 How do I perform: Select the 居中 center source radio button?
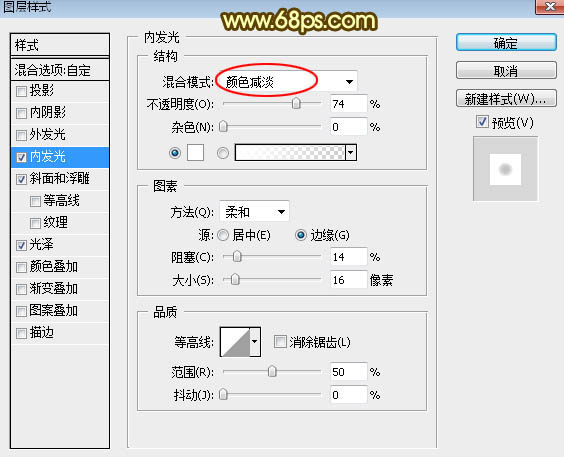tap(223, 236)
